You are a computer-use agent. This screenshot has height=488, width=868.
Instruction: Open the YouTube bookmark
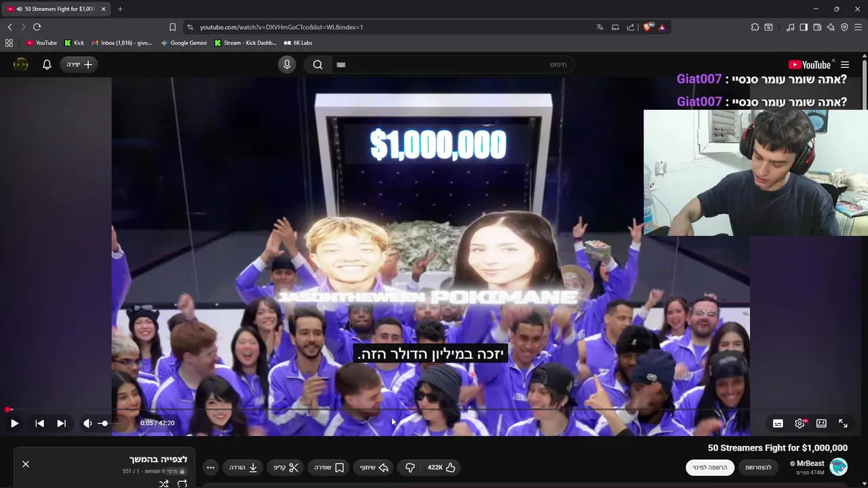[41, 43]
